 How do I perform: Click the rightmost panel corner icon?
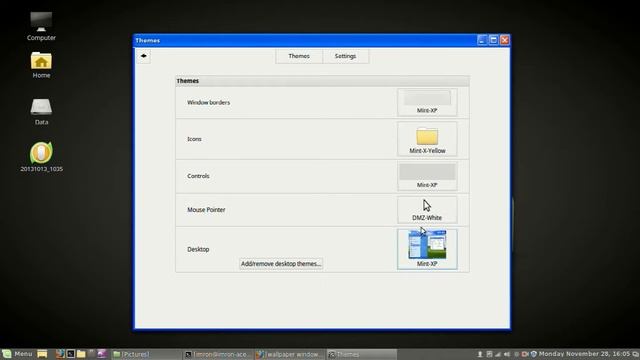(636, 354)
